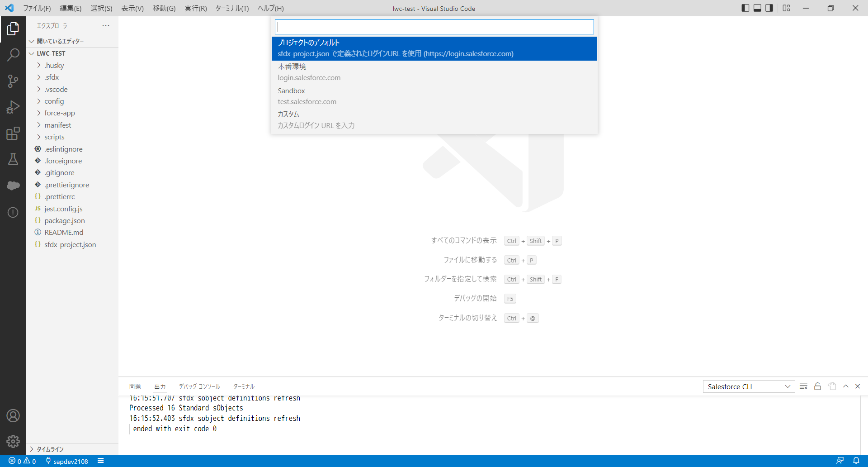
Task: Open the 編集(E) menu
Action: (71, 8)
